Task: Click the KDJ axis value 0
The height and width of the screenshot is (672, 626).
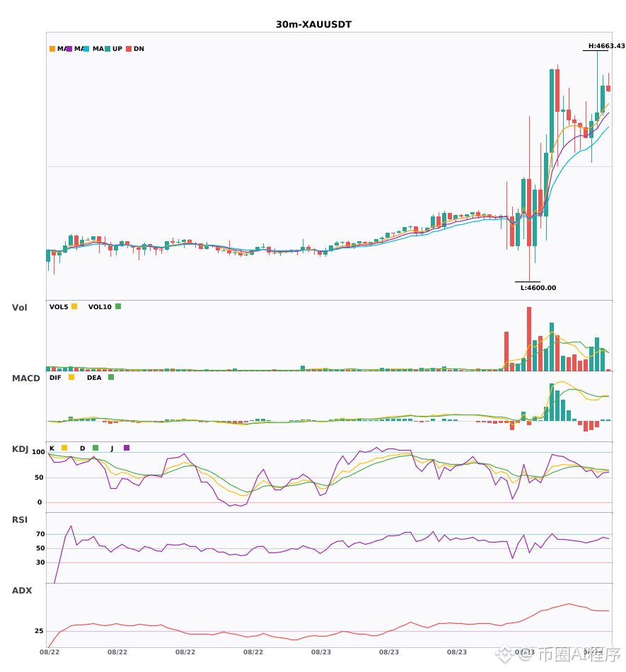Action: tap(40, 502)
